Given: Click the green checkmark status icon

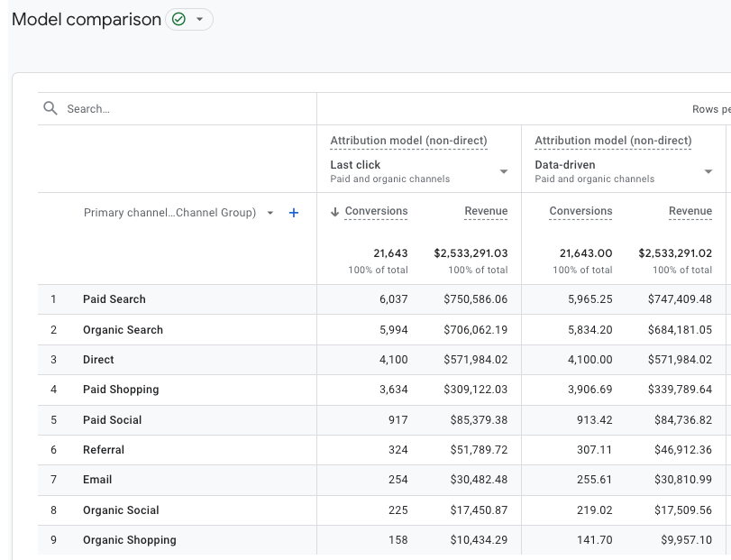Looking at the screenshot, I should pyautogui.click(x=178, y=19).
